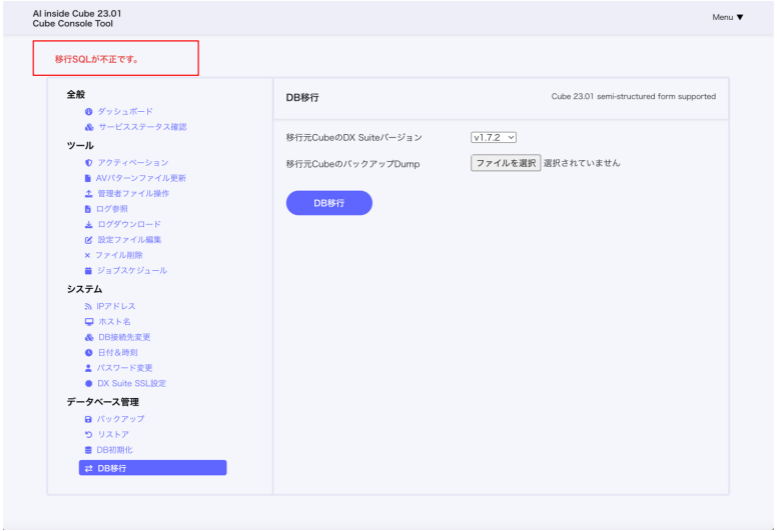Navigate to DB接続先変更 settings
Viewport: 777px width, 531px height.
(x=123, y=337)
